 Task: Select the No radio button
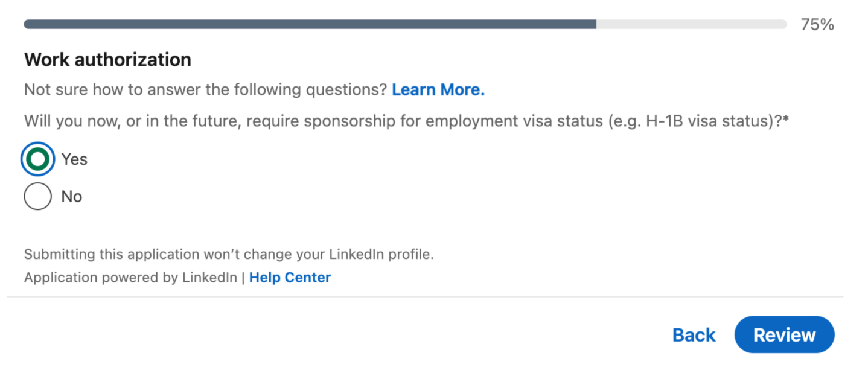tap(37, 197)
